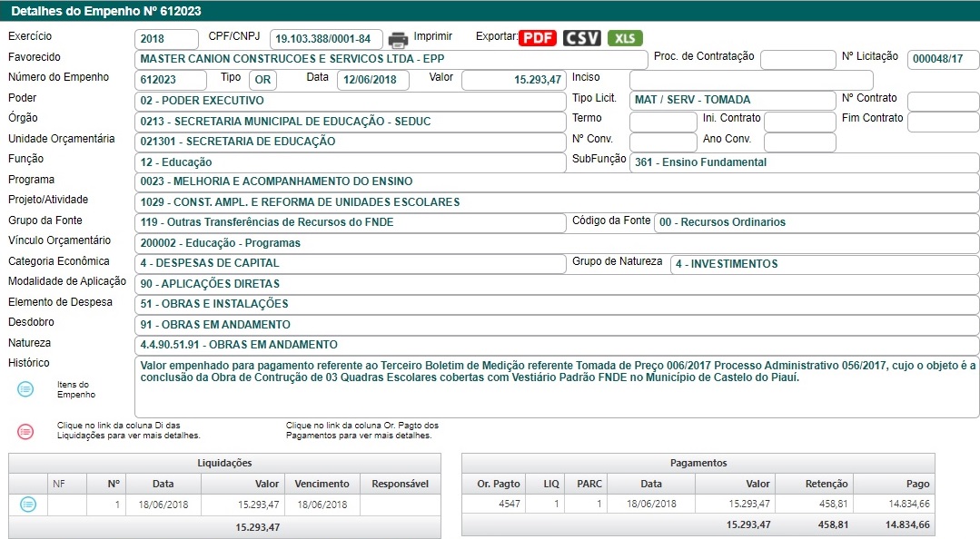Click the CPF/CNPJ field 19.103.388/0001-84

(x=326, y=39)
